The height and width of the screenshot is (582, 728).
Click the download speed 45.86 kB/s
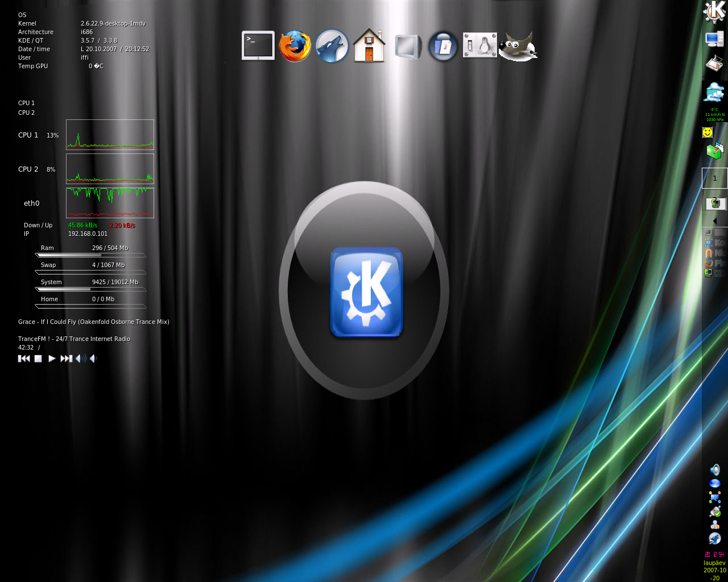tap(82, 225)
